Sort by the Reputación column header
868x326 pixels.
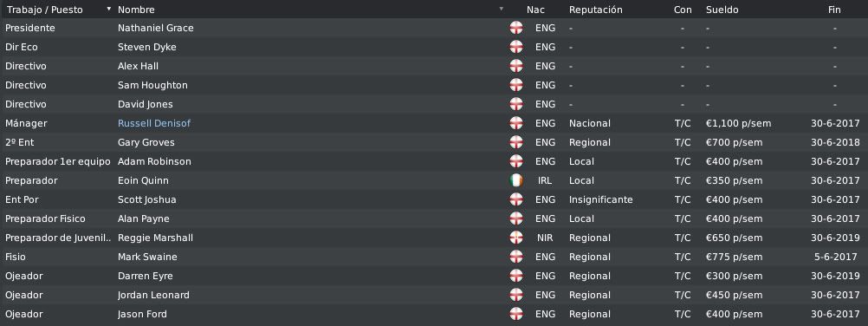click(596, 10)
